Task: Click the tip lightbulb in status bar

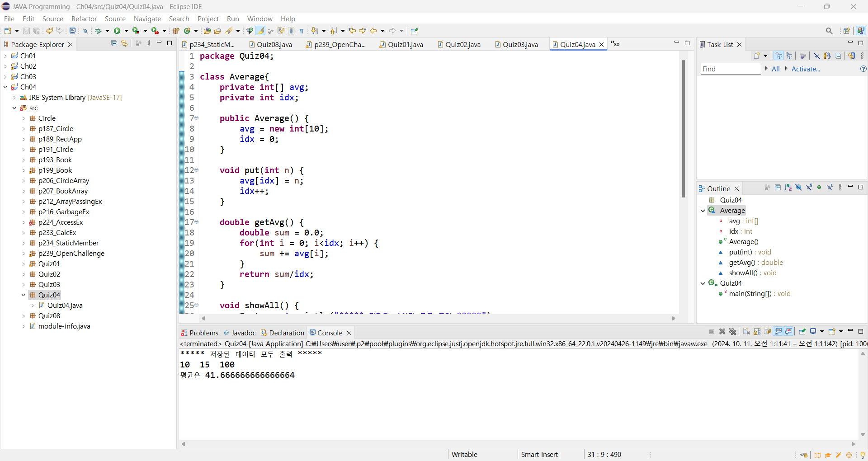Action: coord(863,455)
